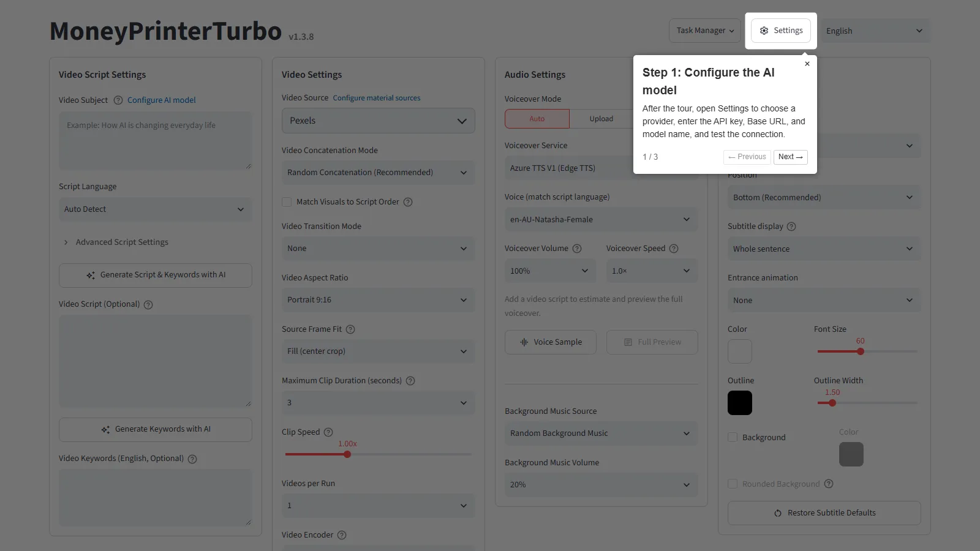The height and width of the screenshot is (551, 980).
Task: Click the Generate Keywords with AI button
Action: [x=156, y=430]
